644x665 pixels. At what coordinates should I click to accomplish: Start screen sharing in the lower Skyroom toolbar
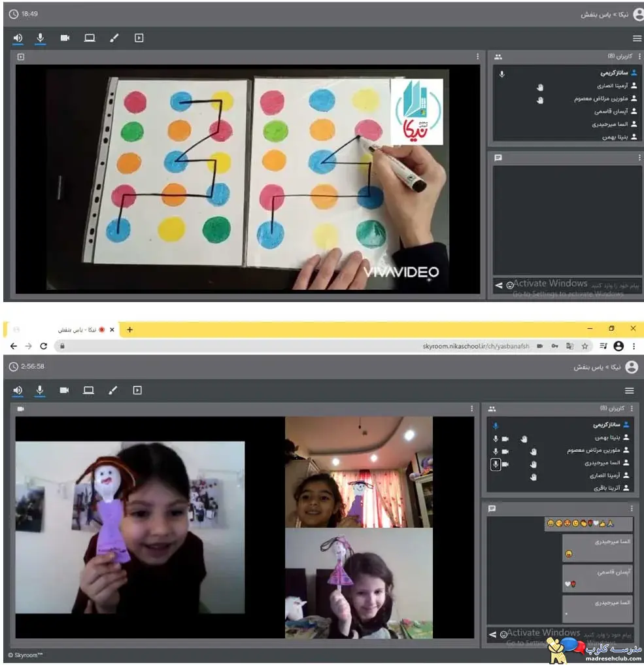tap(88, 390)
